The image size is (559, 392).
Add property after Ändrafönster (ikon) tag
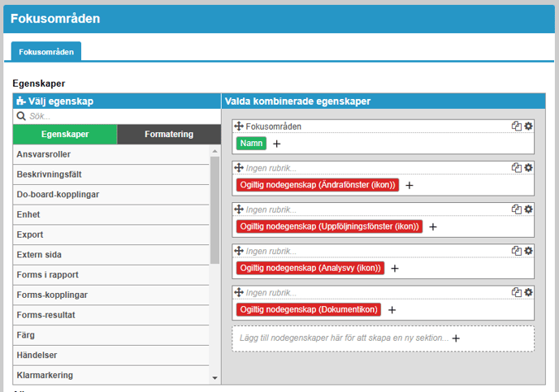click(x=409, y=185)
